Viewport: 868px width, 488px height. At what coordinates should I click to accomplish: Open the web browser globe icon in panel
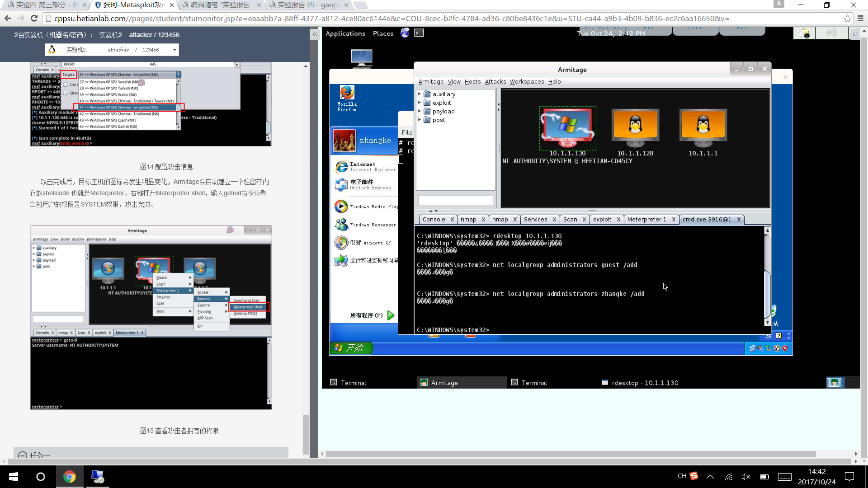pos(405,33)
